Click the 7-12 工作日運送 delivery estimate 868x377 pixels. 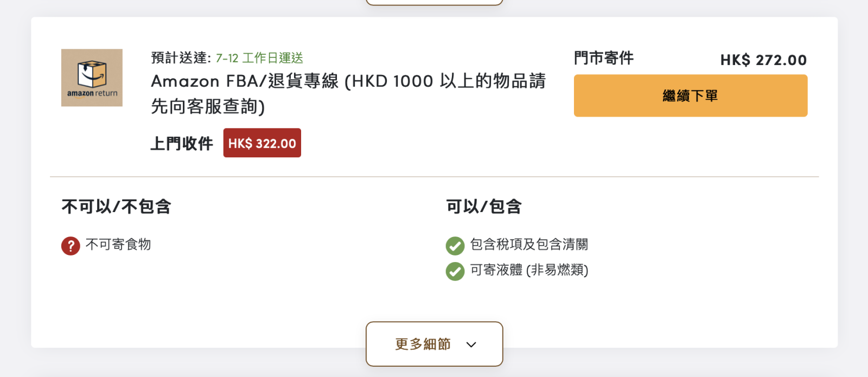(259, 58)
